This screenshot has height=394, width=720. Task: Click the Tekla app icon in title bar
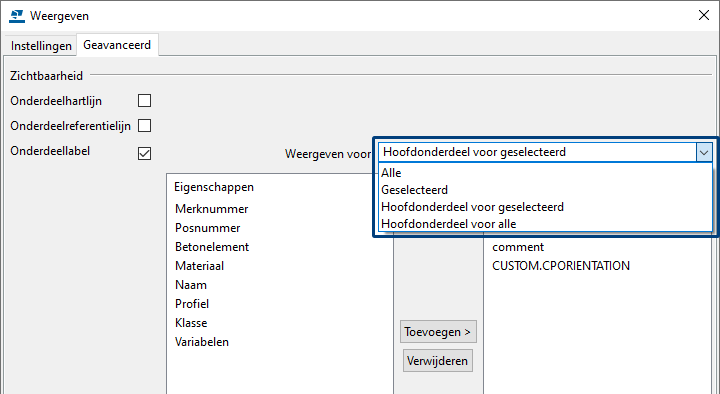(17, 16)
